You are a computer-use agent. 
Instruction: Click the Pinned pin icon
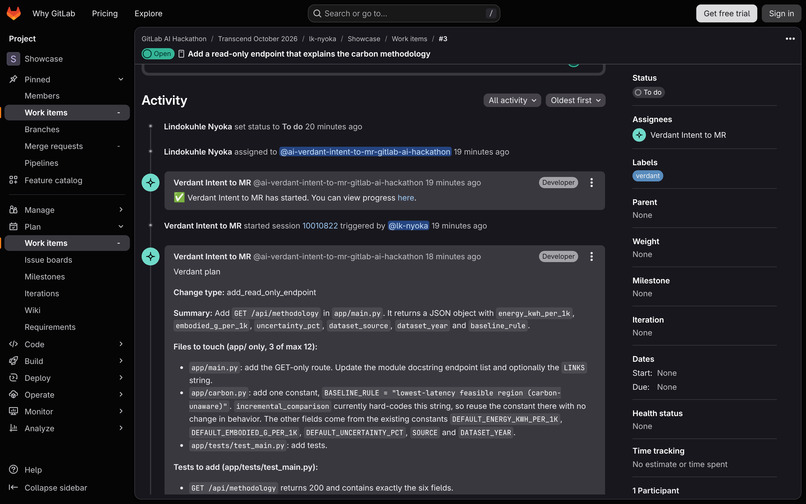click(x=13, y=79)
